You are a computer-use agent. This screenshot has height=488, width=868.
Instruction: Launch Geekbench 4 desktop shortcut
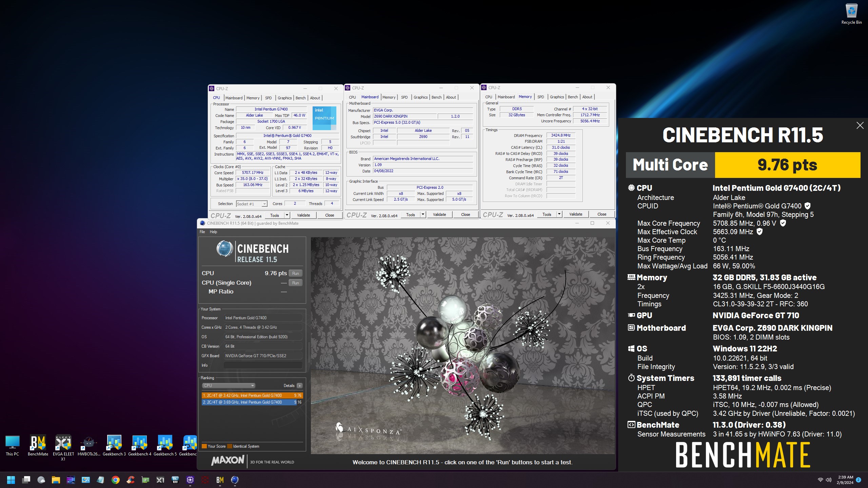pyautogui.click(x=140, y=446)
